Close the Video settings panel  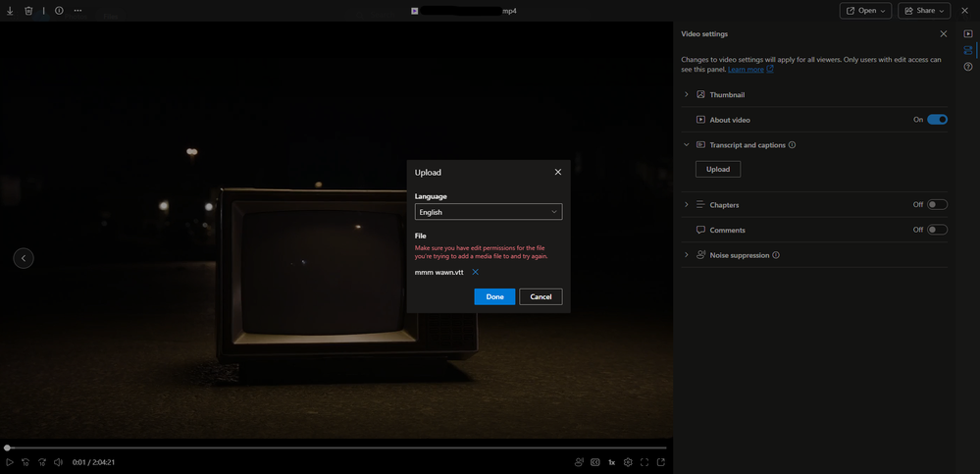943,33
